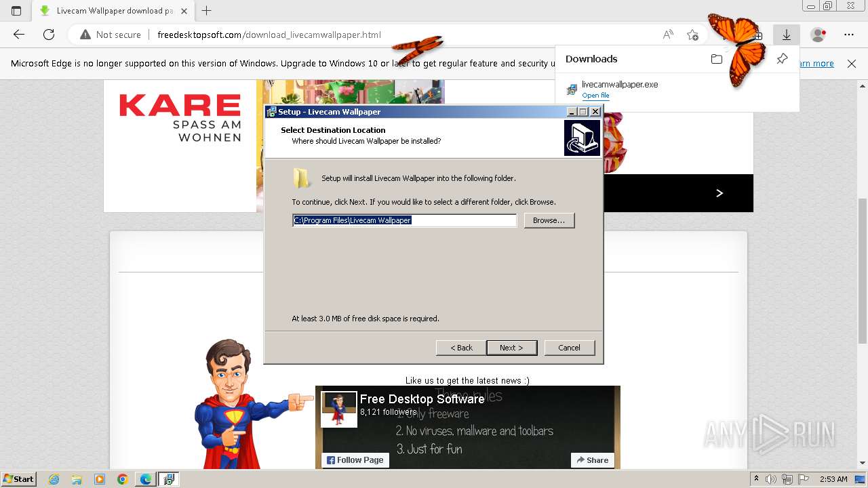Refresh the current web page
Screen dimensions: 868x488
coord(49,35)
